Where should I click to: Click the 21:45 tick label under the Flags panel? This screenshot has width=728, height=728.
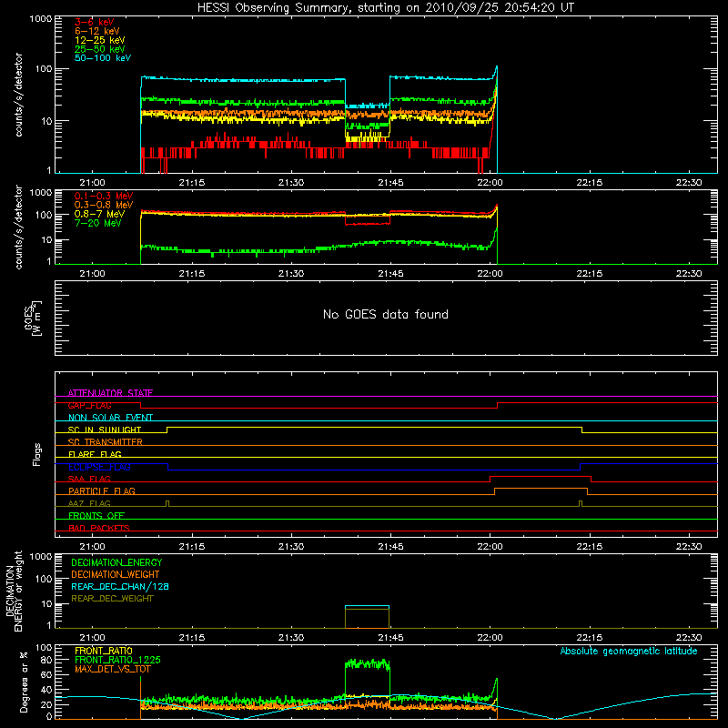[390, 547]
